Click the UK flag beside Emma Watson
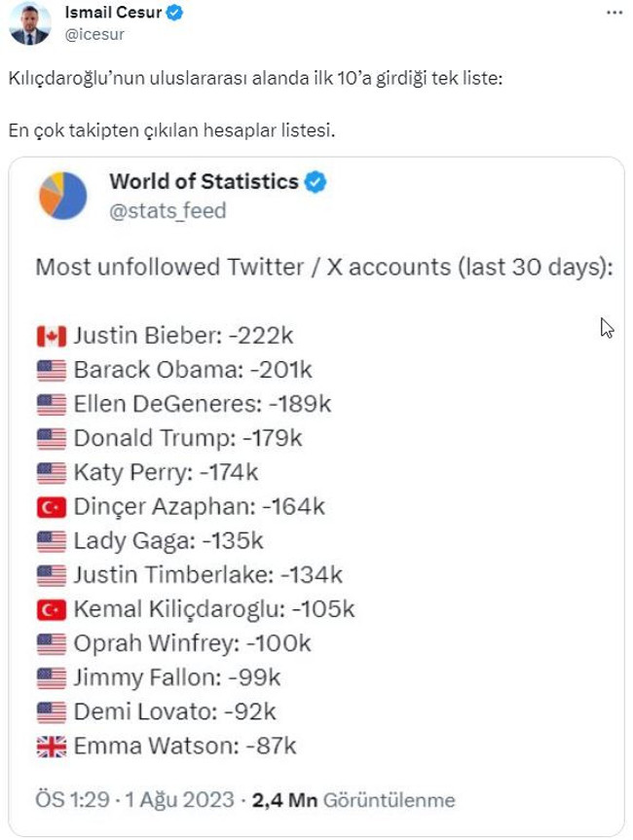Viewport: 633px width, 840px height. (51, 747)
